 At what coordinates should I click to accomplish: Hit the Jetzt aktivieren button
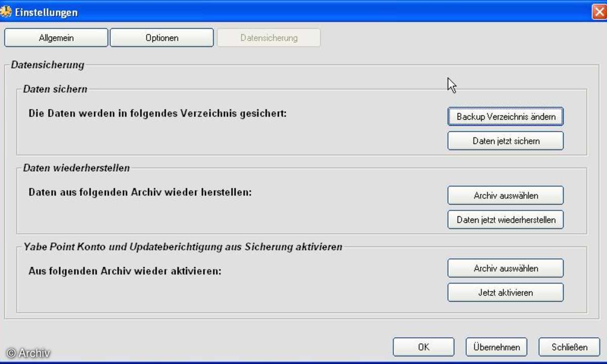pyautogui.click(x=505, y=293)
